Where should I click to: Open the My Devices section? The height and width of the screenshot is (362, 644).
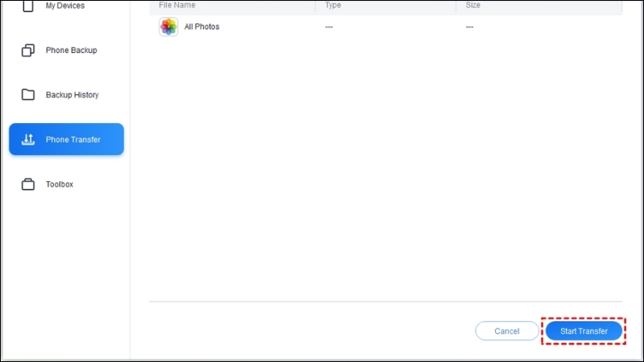(x=65, y=6)
